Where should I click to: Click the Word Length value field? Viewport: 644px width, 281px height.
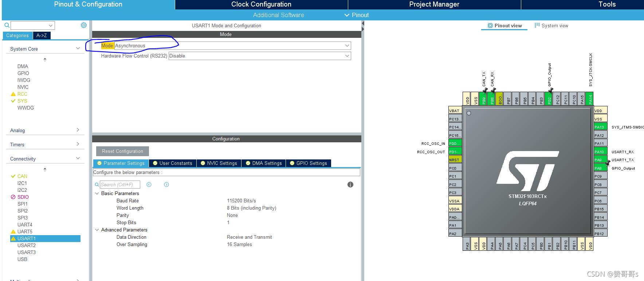coord(252,208)
